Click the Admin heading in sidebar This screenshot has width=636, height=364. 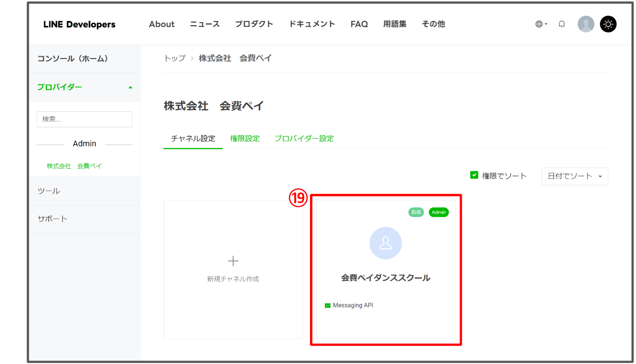85,144
